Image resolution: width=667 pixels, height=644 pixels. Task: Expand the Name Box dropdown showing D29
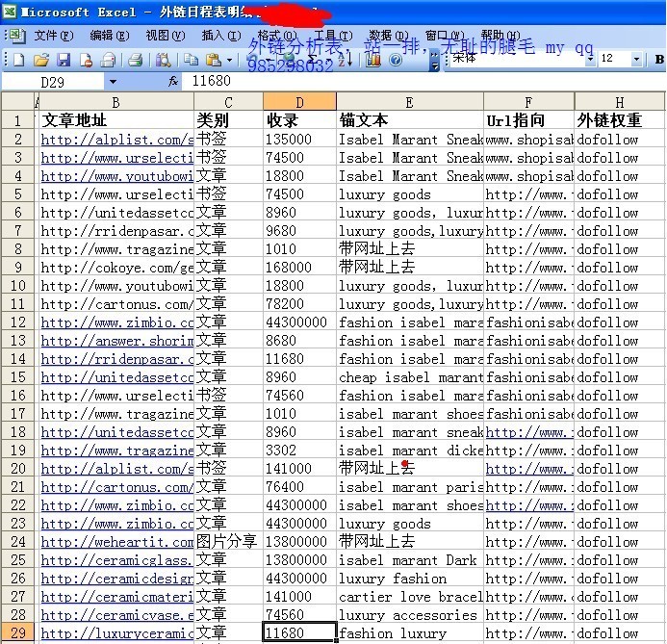pyautogui.click(x=112, y=83)
